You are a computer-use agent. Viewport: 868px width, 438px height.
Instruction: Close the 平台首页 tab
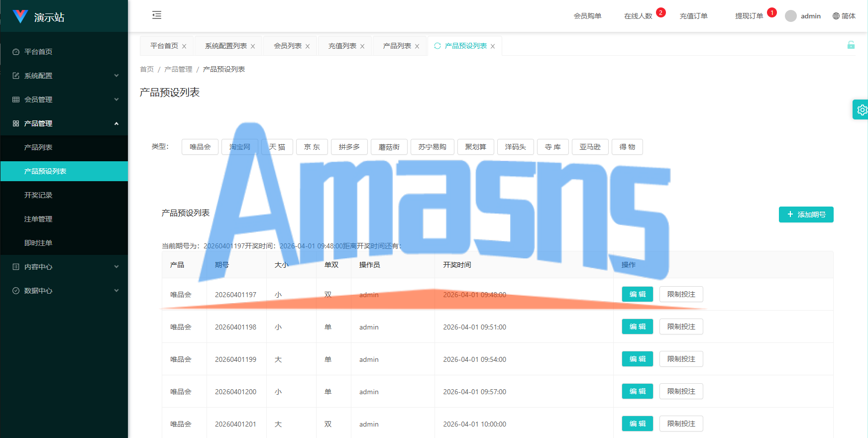point(184,46)
